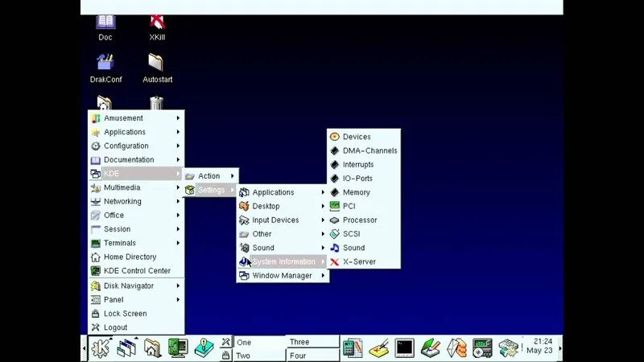The height and width of the screenshot is (362, 644).
Task: Open the Networking submenu
Action: click(x=136, y=202)
